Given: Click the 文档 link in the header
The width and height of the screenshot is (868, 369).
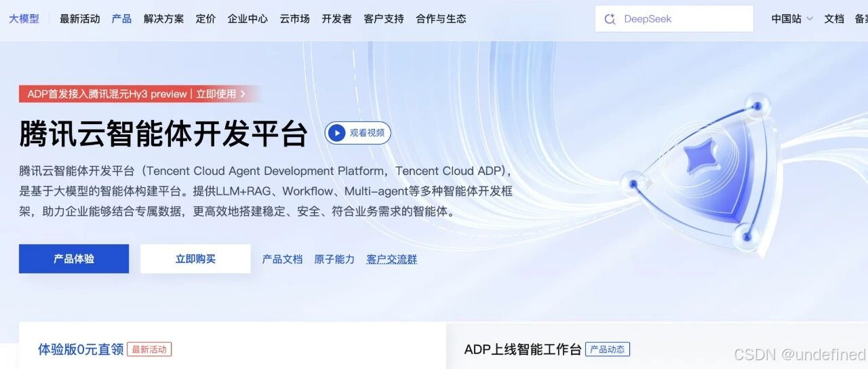Looking at the screenshot, I should click(834, 19).
